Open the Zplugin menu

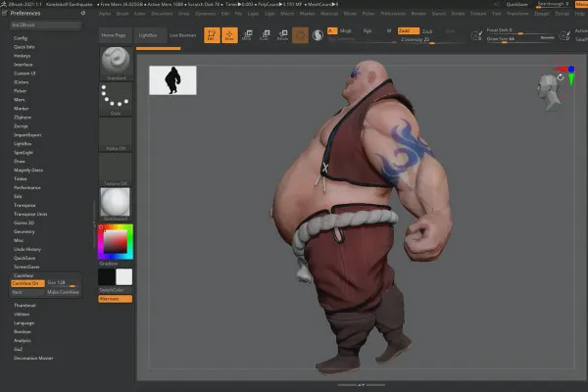(542, 14)
